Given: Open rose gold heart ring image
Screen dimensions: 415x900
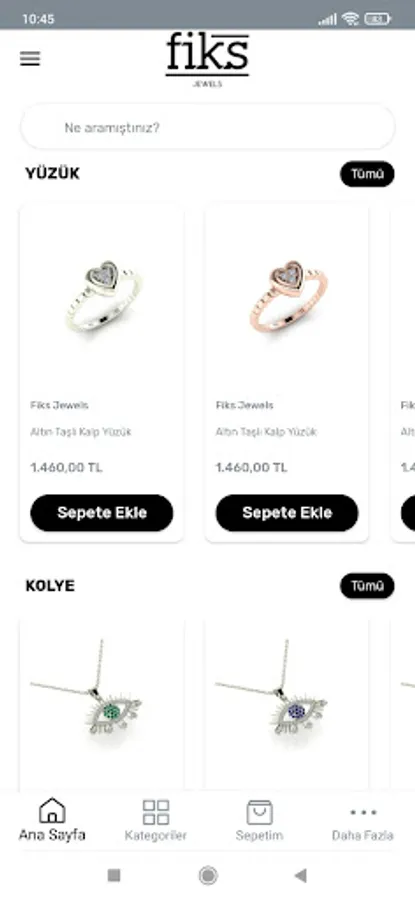Looking at the screenshot, I should pyautogui.click(x=289, y=297).
